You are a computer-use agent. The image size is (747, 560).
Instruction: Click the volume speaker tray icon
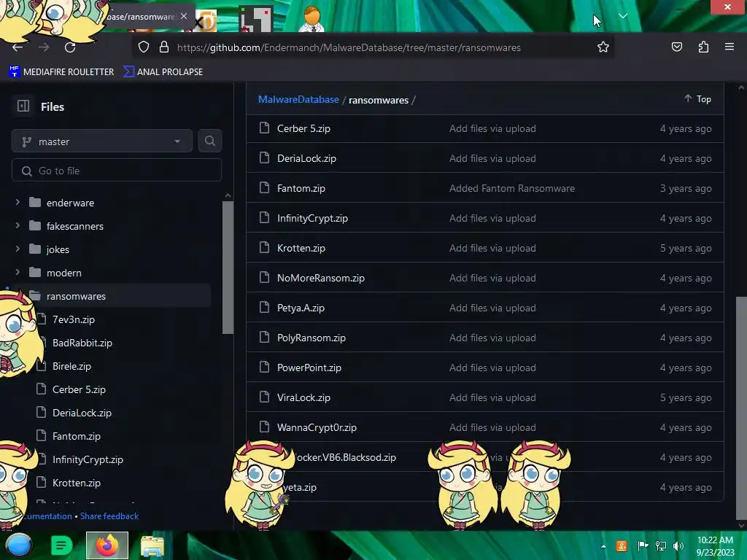(678, 545)
